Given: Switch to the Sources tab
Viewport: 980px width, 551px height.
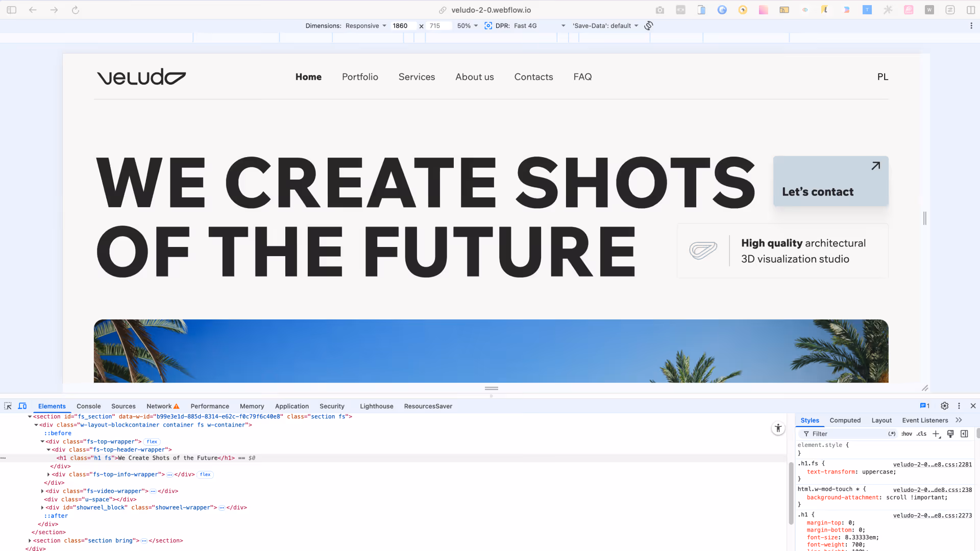Looking at the screenshot, I should 124,407.
